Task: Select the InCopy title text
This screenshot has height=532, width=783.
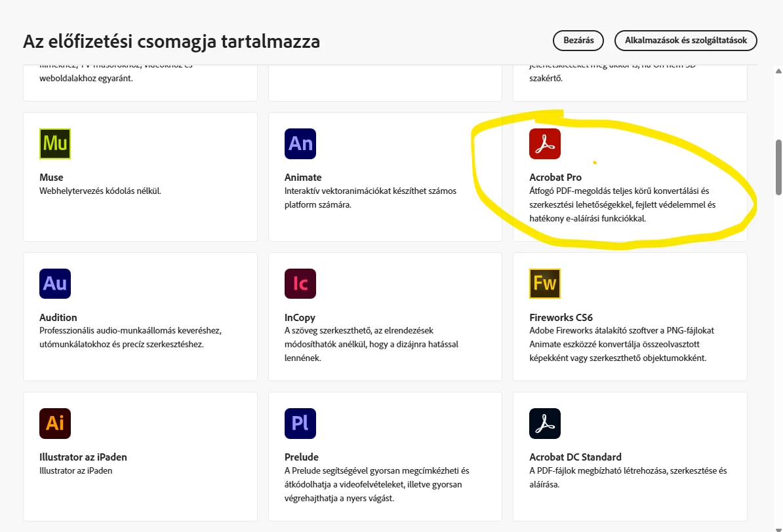Action: (x=300, y=317)
